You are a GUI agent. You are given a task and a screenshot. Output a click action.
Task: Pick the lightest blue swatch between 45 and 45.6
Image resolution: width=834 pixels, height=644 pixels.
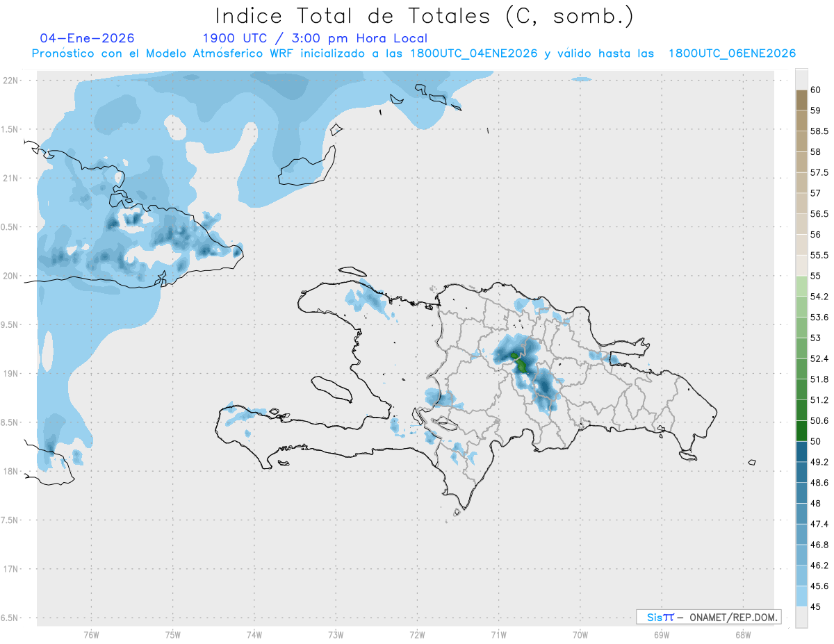801,596
